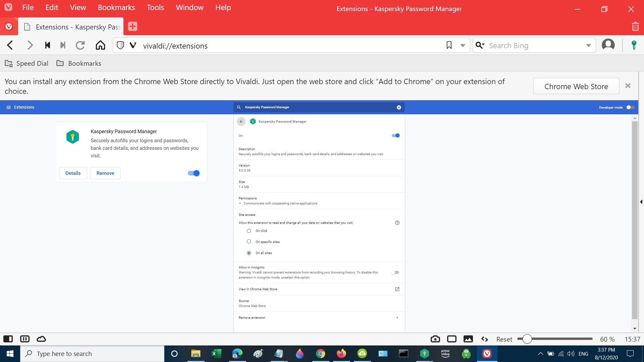Viewport: 644px width, 362px height.
Task: Toggle the side panel button
Action: tap(8, 339)
